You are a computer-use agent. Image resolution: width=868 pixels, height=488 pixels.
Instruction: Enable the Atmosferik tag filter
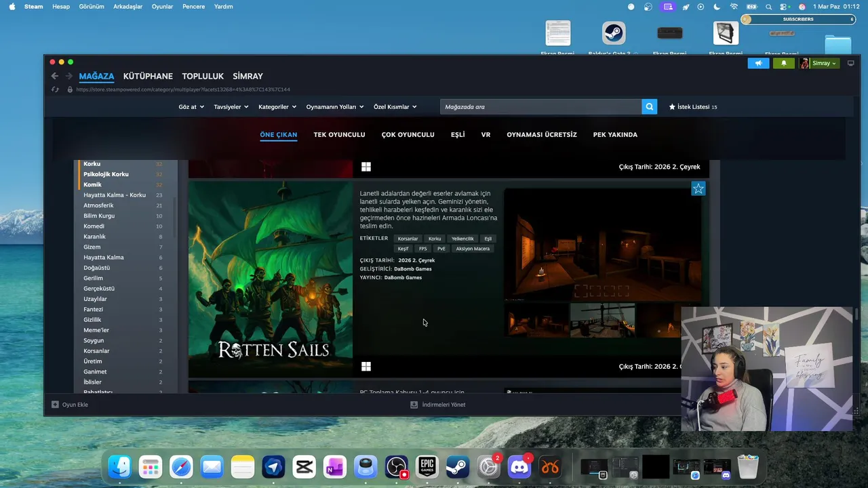tap(98, 205)
